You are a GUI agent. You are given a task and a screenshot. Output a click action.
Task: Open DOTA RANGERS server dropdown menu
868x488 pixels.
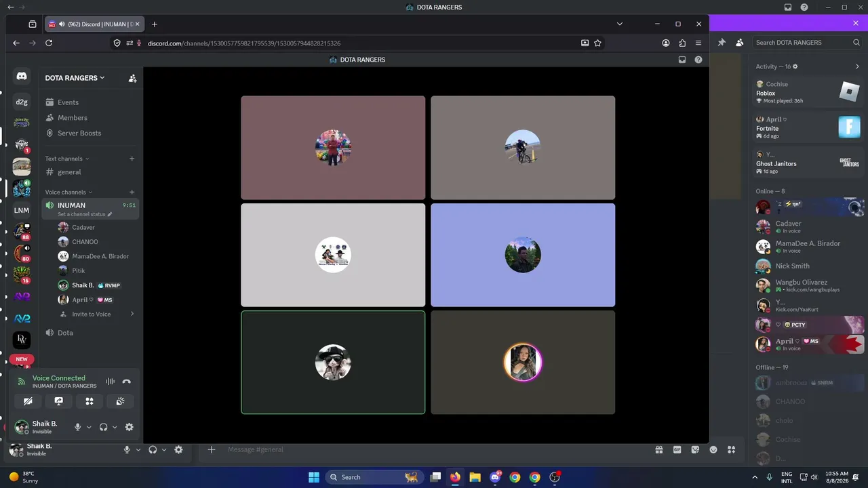click(75, 78)
